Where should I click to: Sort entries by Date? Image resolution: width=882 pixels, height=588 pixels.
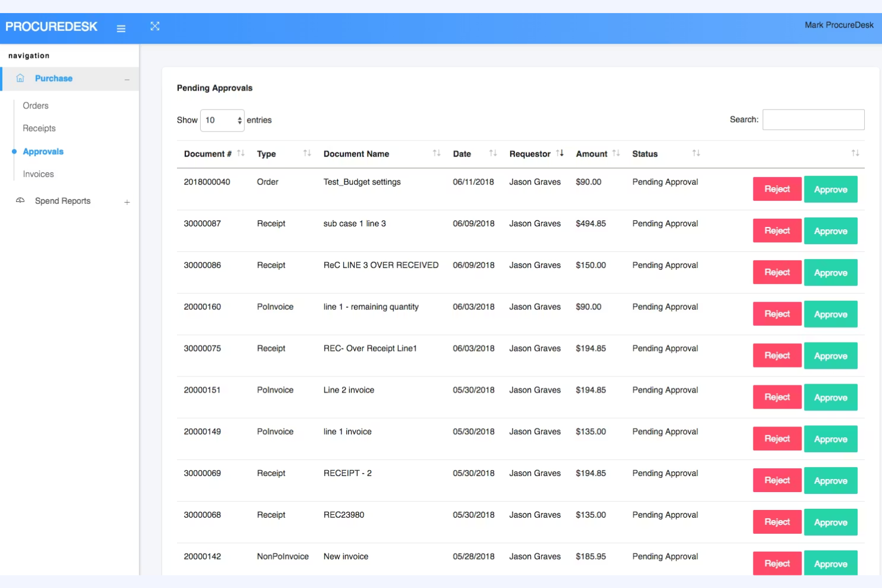tap(493, 153)
